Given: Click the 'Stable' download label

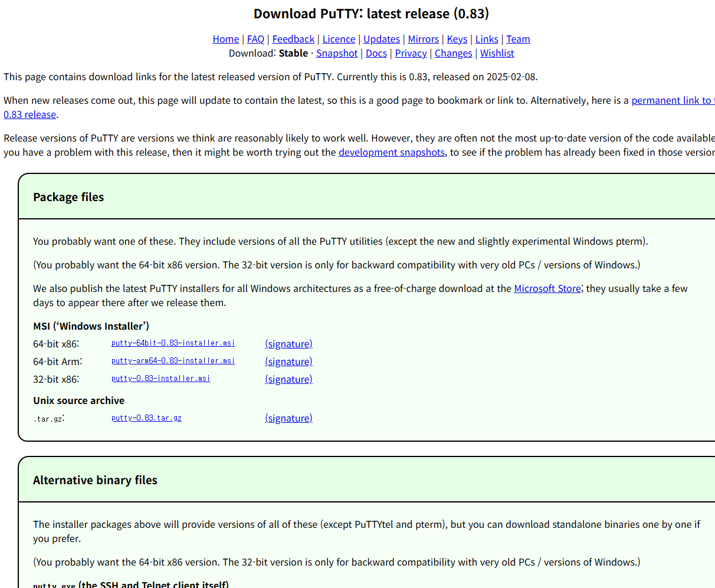Looking at the screenshot, I should click(293, 53).
